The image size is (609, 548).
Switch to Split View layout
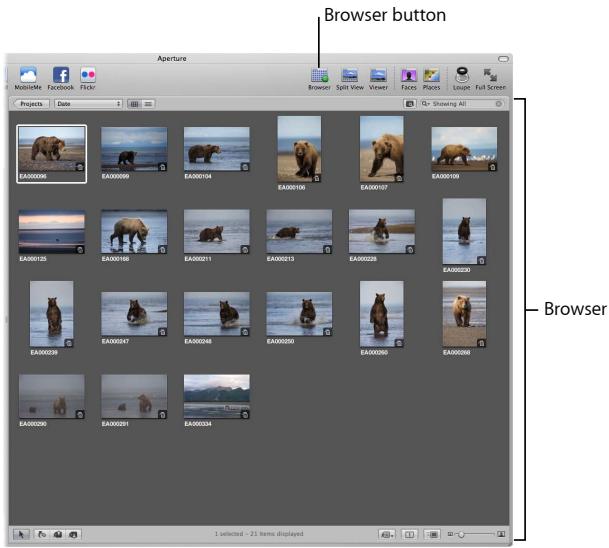(x=350, y=79)
